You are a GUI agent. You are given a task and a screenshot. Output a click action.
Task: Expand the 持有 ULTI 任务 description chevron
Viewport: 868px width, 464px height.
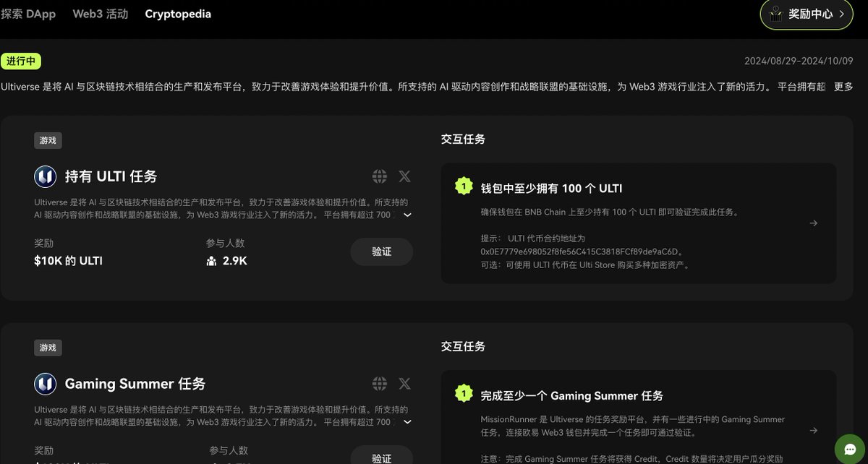click(x=407, y=215)
